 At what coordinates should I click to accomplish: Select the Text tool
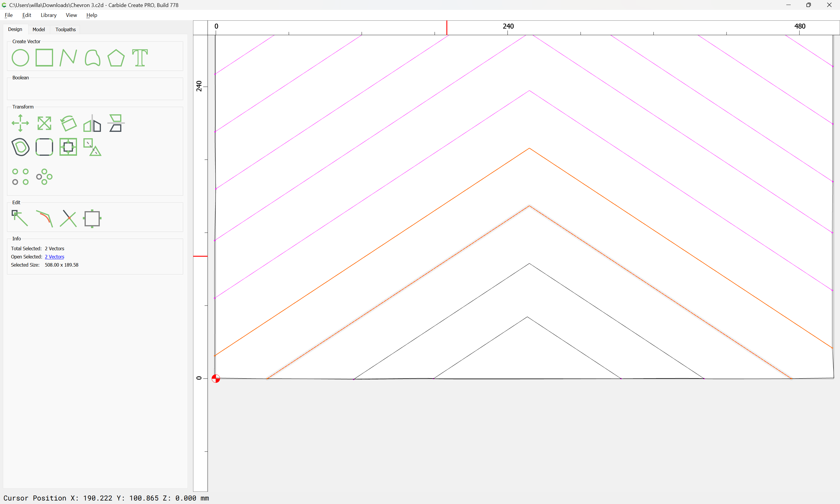coord(140,58)
